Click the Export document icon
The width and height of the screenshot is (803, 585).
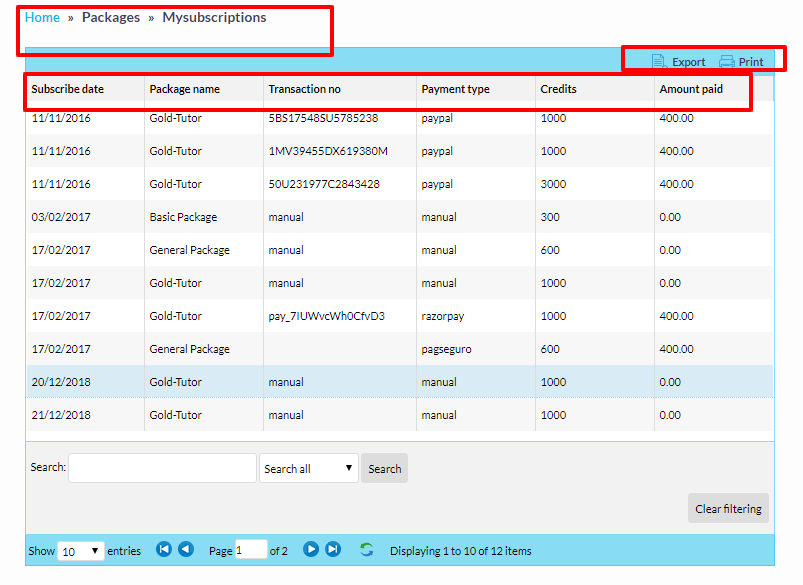click(659, 62)
